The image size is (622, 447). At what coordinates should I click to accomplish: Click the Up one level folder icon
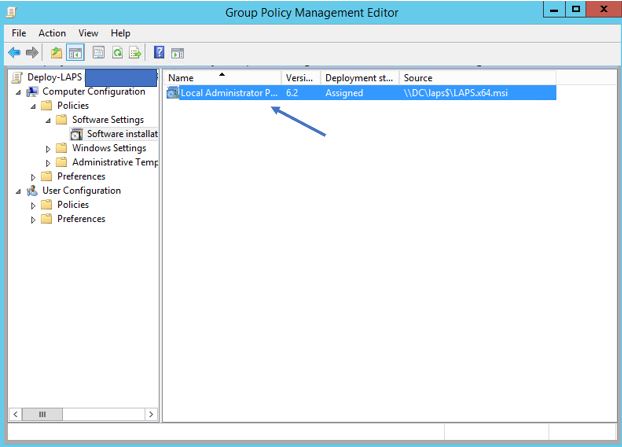pyautogui.click(x=56, y=52)
